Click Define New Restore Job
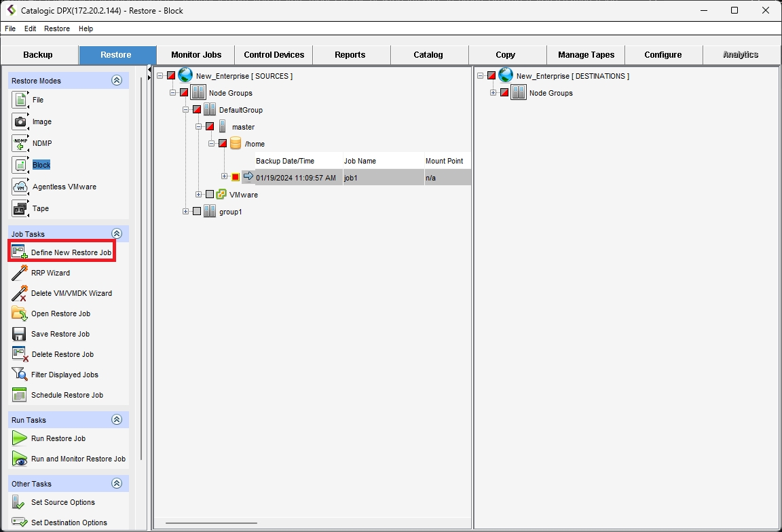 [71, 252]
